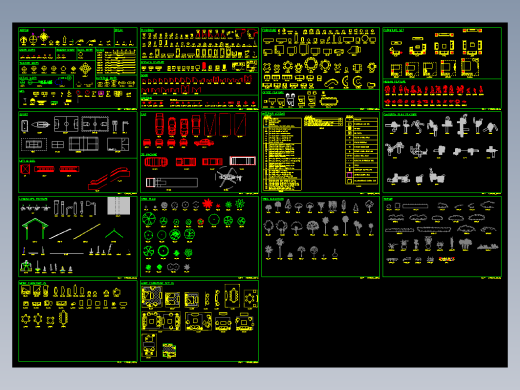Select the empty red rectangle in car panel
520x390 pixels.
(x=225, y=124)
